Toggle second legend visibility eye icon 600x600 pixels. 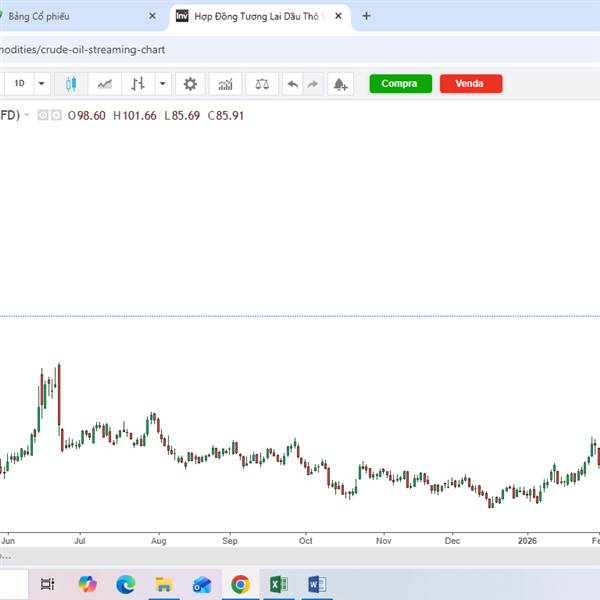[x=56, y=115]
